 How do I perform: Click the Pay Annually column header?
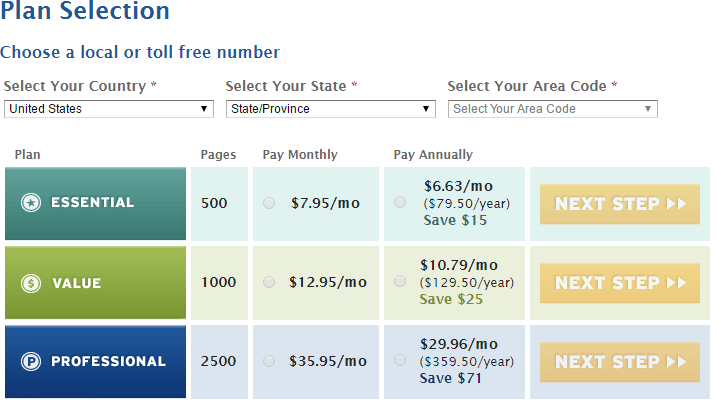433,155
